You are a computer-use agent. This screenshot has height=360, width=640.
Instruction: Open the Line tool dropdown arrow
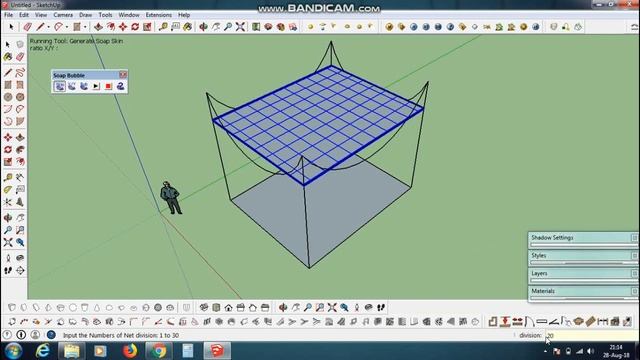[48, 27]
